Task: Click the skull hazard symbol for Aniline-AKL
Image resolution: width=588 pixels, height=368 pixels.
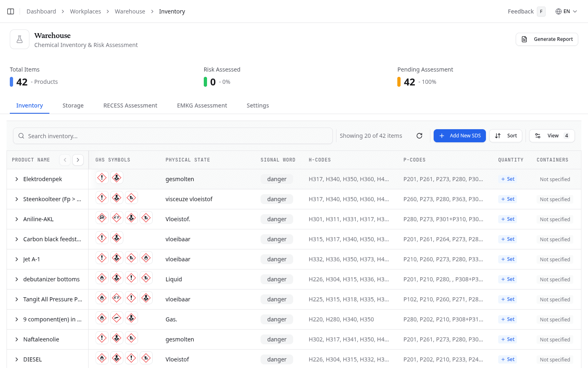Action: tap(102, 218)
